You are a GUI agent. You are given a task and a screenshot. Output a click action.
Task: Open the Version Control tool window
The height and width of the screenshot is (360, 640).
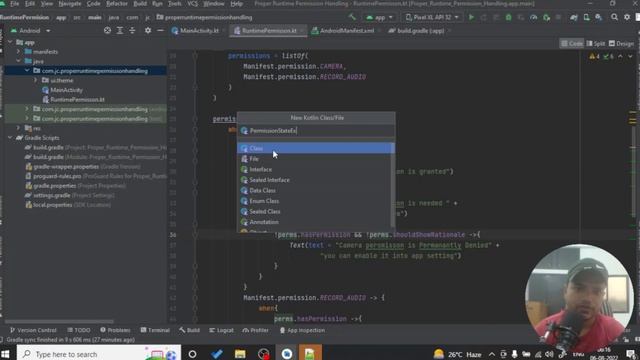[33, 330]
